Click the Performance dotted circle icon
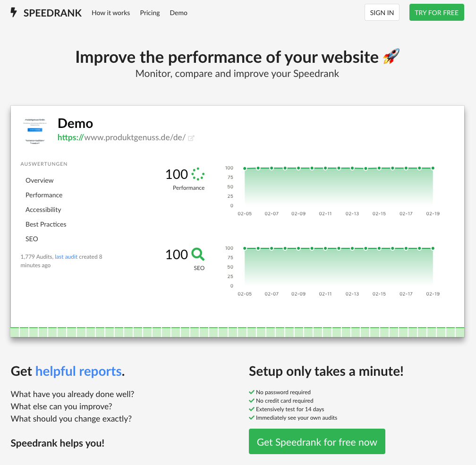The image size is (476, 465). click(198, 174)
